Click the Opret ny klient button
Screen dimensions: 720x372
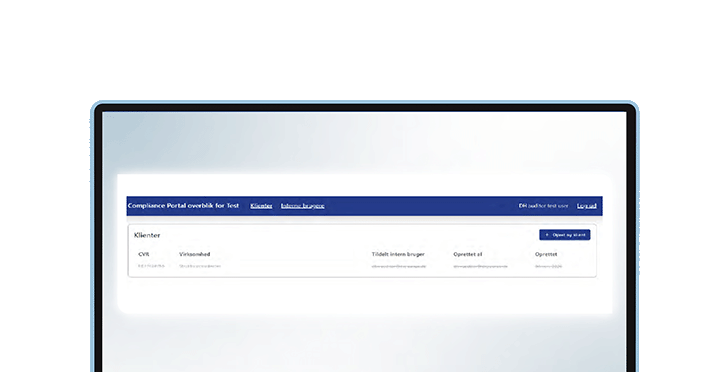pos(565,235)
